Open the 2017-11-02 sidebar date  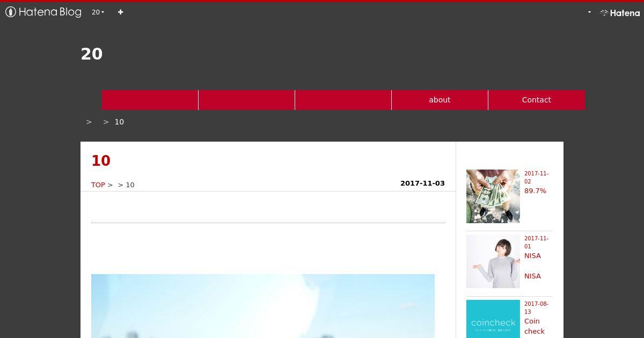coord(536,178)
